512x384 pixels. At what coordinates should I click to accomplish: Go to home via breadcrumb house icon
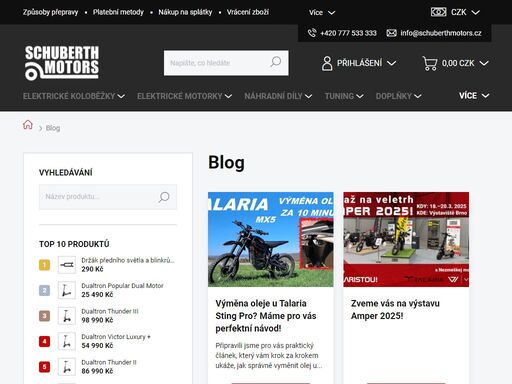[28, 125]
